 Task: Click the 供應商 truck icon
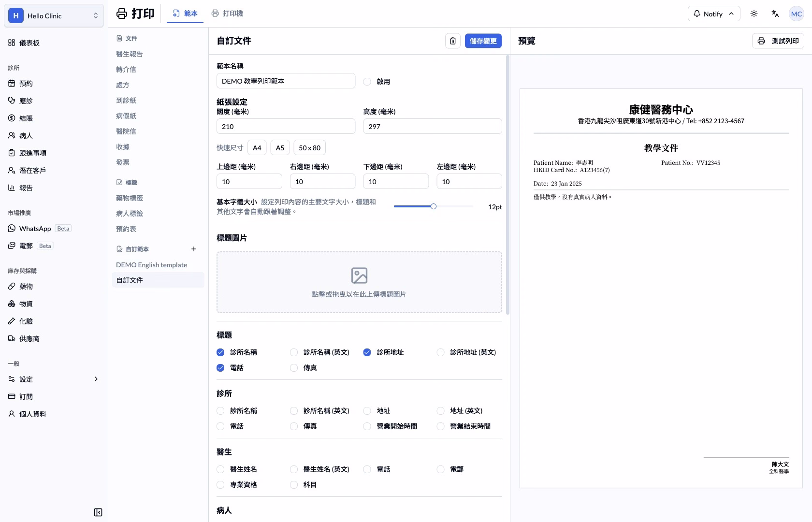click(x=12, y=339)
